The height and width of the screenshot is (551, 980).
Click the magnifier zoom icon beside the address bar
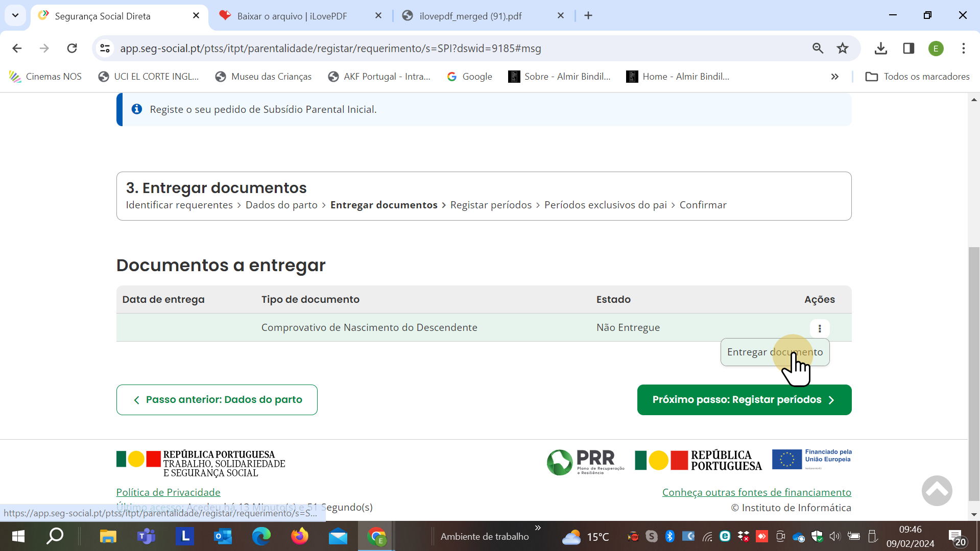coord(818,49)
